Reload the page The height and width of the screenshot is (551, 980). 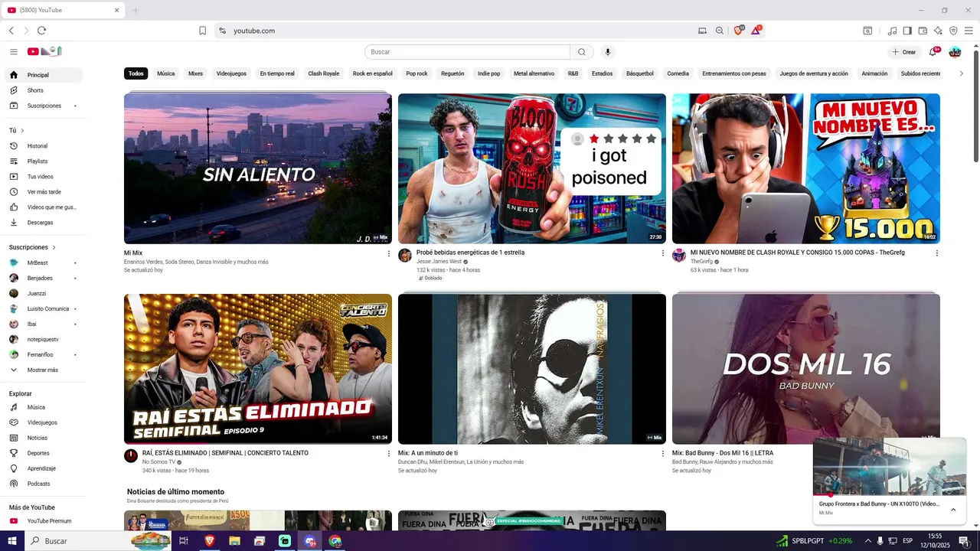(x=41, y=31)
